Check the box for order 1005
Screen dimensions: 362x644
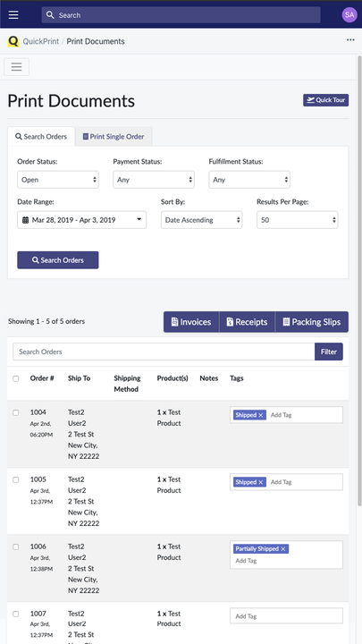(x=15, y=479)
